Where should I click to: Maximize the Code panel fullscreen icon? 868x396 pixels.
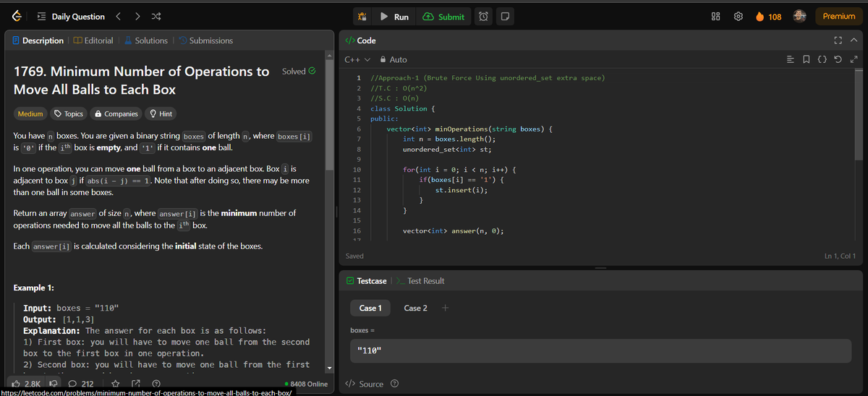tap(839, 40)
